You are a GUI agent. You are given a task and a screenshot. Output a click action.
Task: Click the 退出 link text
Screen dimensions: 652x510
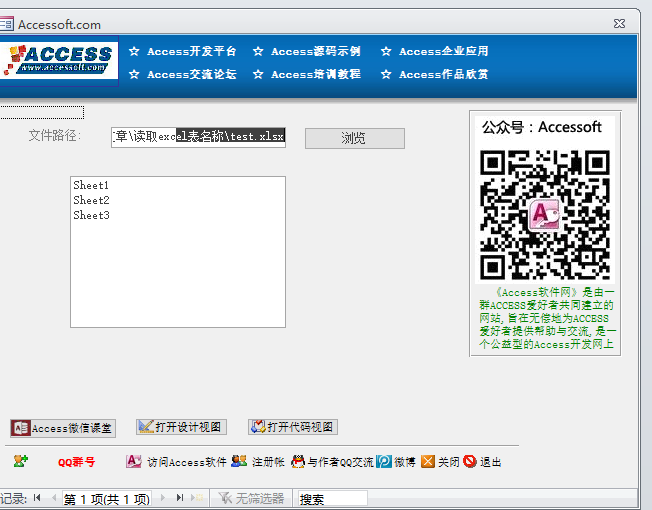(x=491, y=462)
